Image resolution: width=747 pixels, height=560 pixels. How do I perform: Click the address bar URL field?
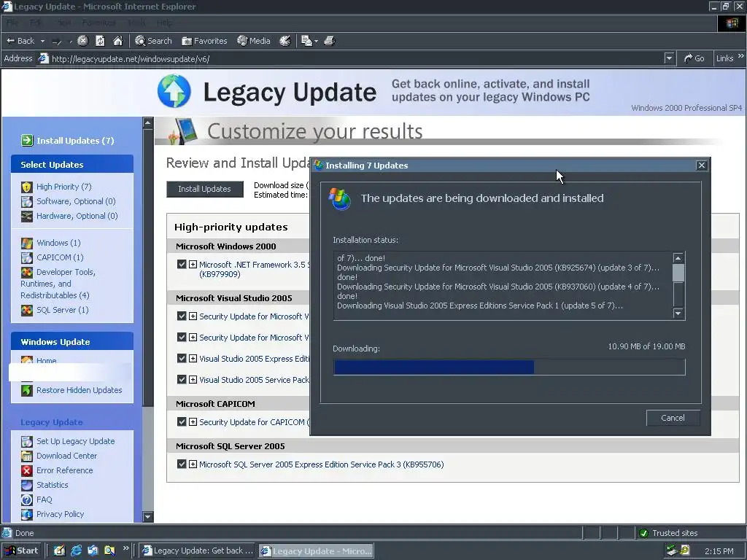[x=352, y=58]
